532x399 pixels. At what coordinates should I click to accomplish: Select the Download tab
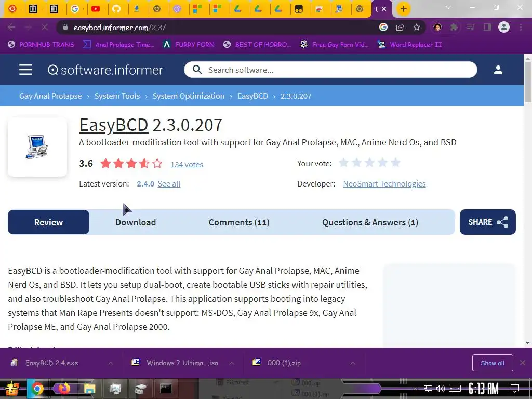coord(136,222)
